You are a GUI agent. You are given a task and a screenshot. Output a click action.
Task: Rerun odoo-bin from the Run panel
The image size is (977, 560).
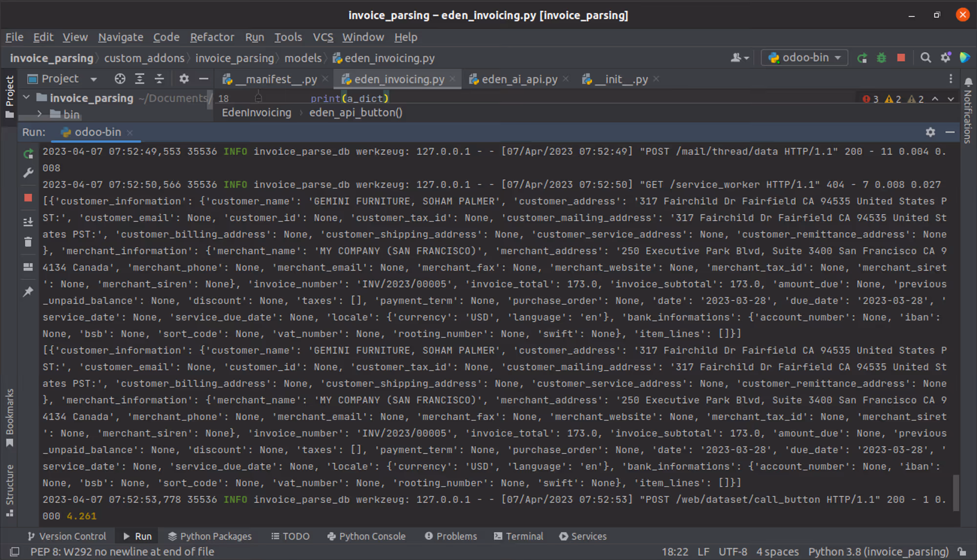28,154
